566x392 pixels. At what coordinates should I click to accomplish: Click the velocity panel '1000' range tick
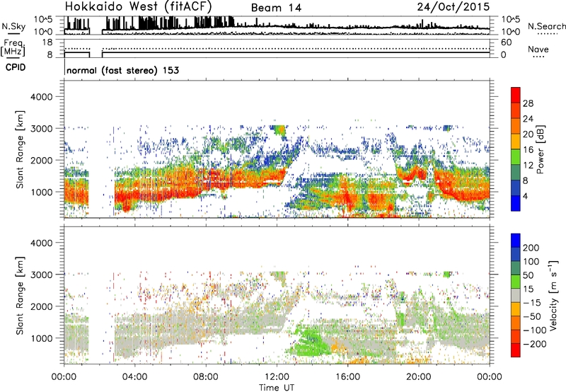(x=42, y=338)
